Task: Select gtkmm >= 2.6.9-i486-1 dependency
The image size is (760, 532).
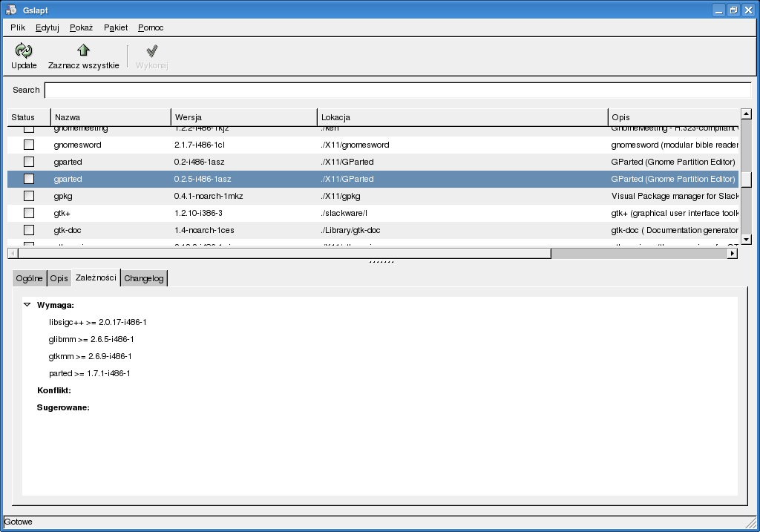Action: tap(90, 356)
